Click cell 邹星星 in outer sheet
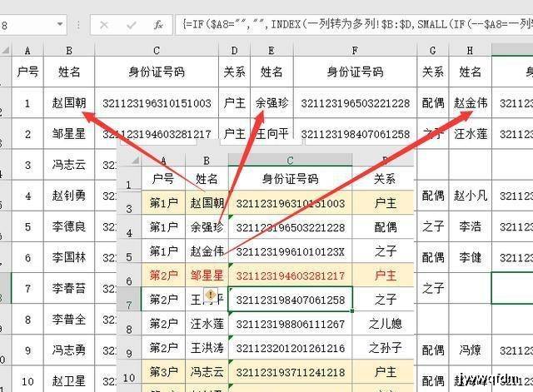 pos(69,134)
